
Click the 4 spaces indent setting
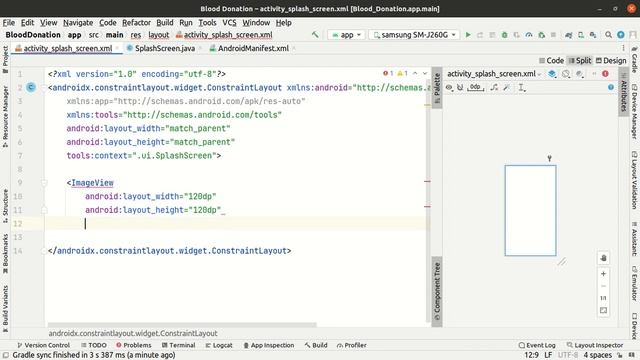pos(598,355)
